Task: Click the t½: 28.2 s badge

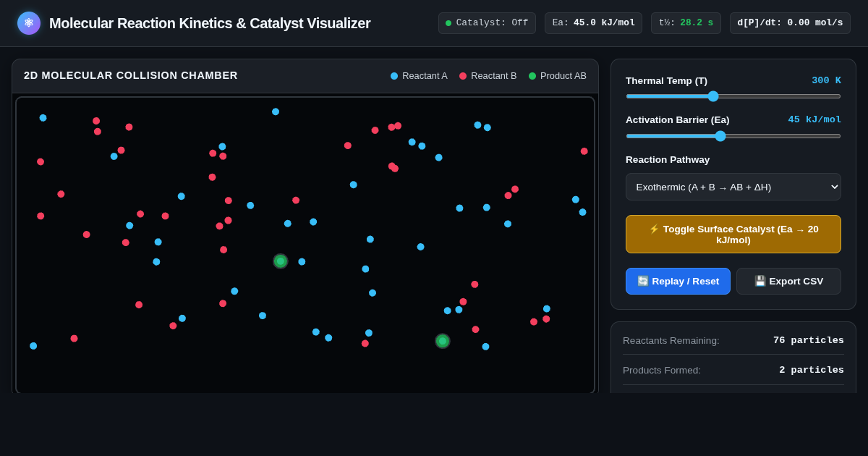Action: click(x=686, y=23)
